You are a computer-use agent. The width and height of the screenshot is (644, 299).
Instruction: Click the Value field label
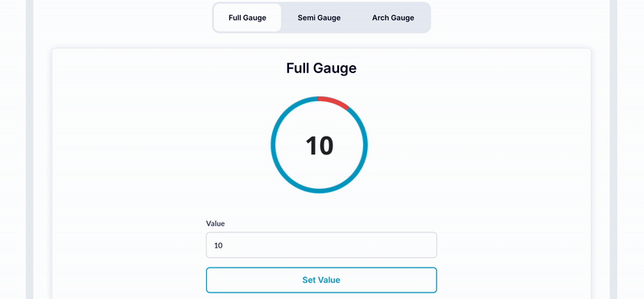(215, 223)
